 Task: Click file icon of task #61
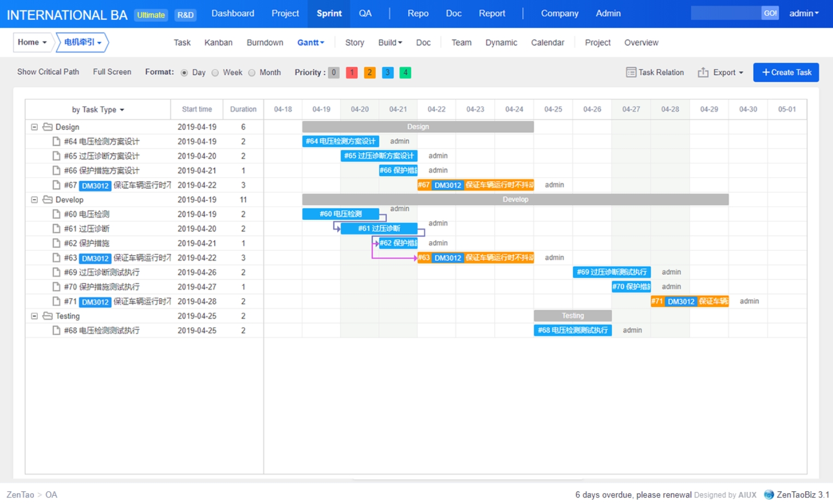tap(56, 228)
